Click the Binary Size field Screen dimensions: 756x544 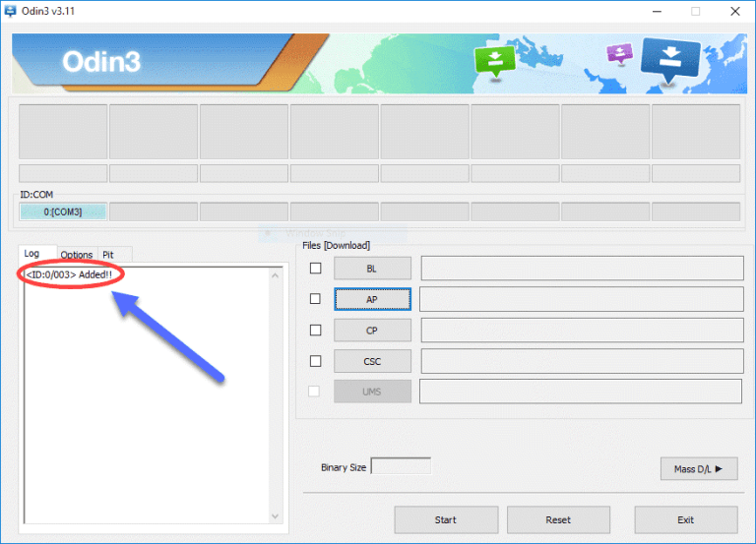point(401,466)
